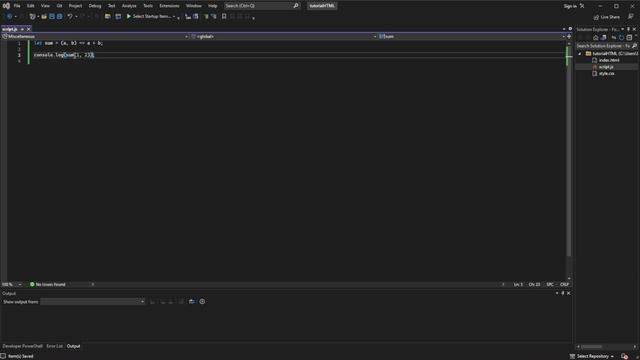640x360 pixels.
Task: Click the No issues found indicator
Action: [x=48, y=284]
